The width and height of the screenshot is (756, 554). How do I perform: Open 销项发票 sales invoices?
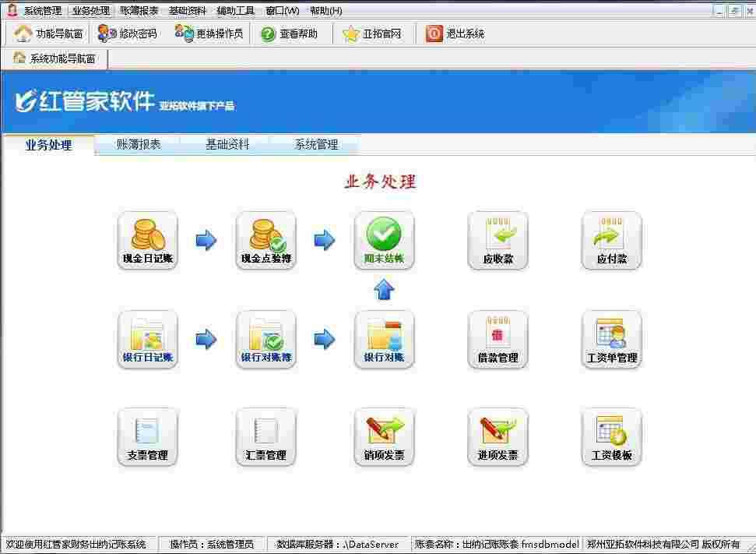383,437
